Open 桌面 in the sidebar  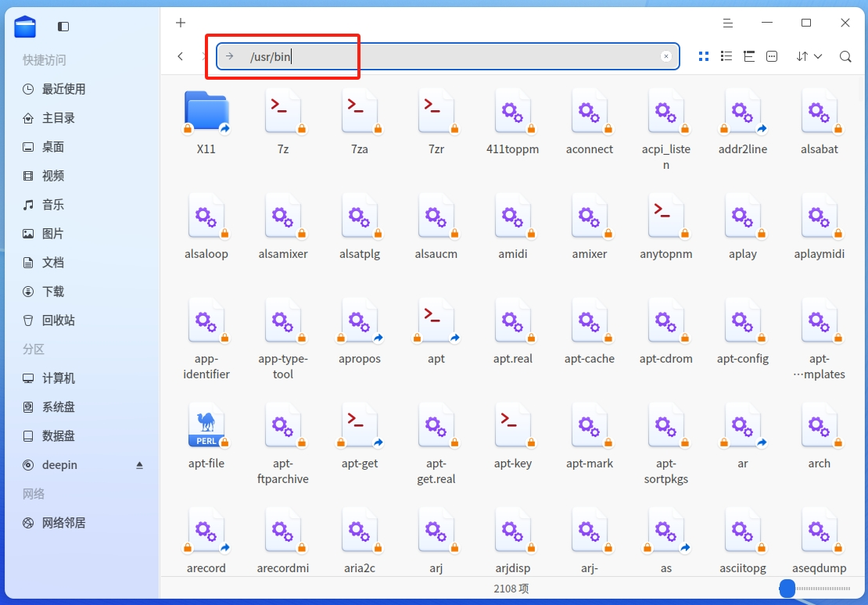point(82,147)
